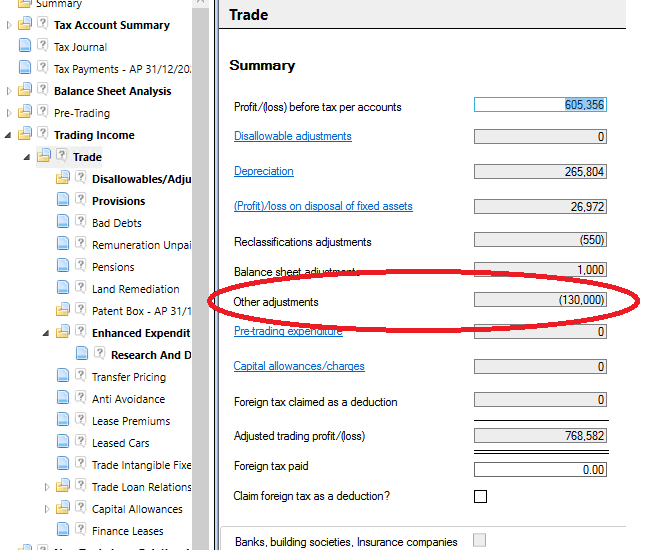Click the folder icon beside Trade Loan Relationships

click(62, 485)
